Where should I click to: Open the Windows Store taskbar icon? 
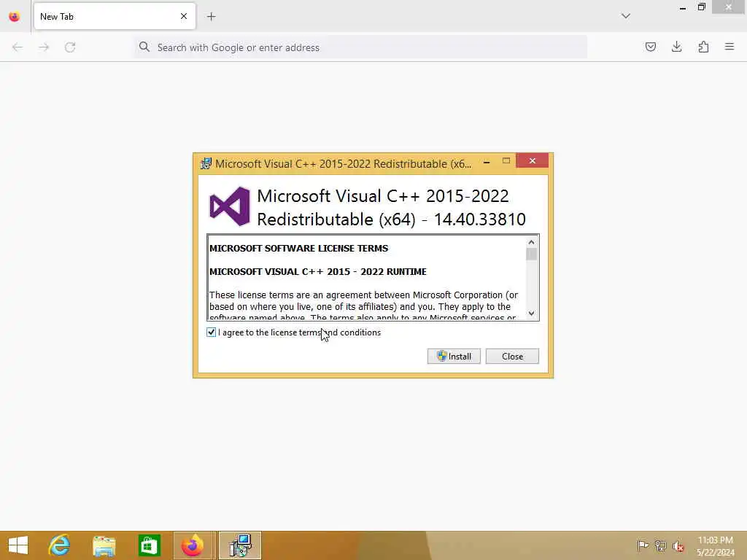tap(149, 545)
